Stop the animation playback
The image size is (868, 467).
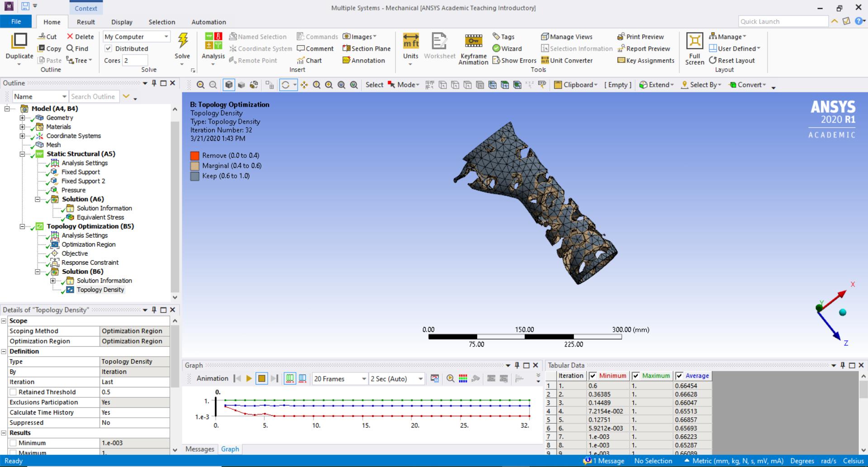(x=261, y=379)
